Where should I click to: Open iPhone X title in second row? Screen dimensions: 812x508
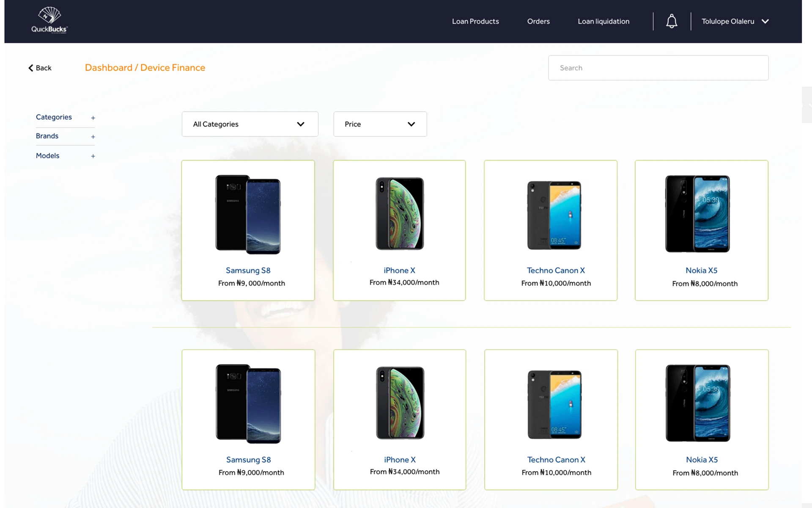[x=400, y=460]
